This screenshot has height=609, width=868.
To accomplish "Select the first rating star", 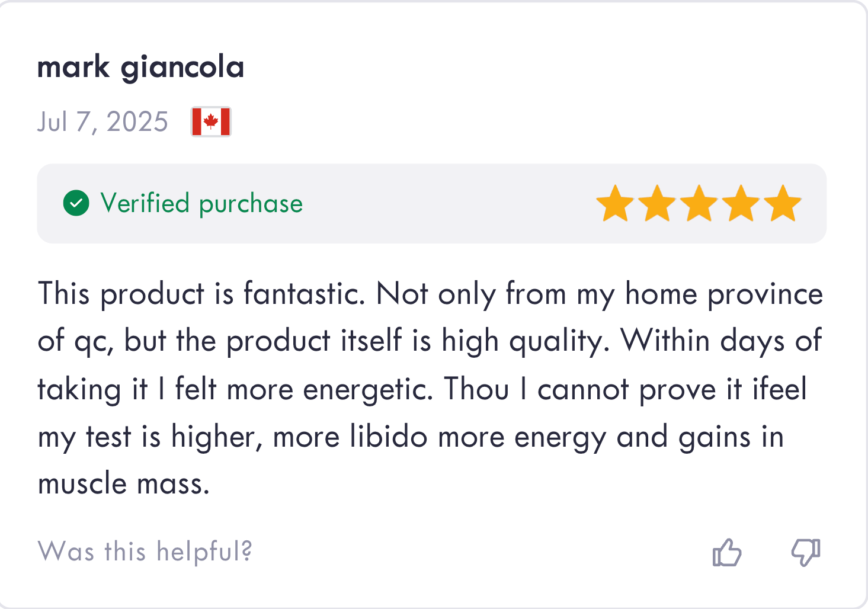I will 615,204.
